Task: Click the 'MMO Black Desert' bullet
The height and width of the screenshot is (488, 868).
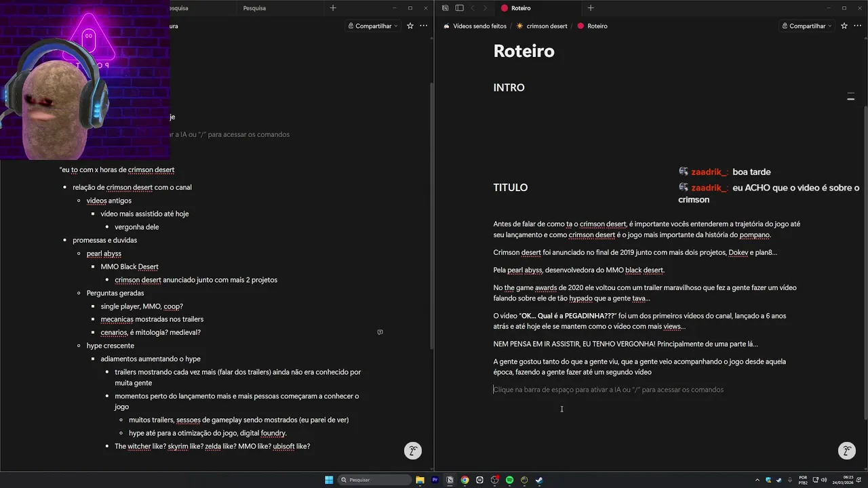Action: [x=129, y=266]
